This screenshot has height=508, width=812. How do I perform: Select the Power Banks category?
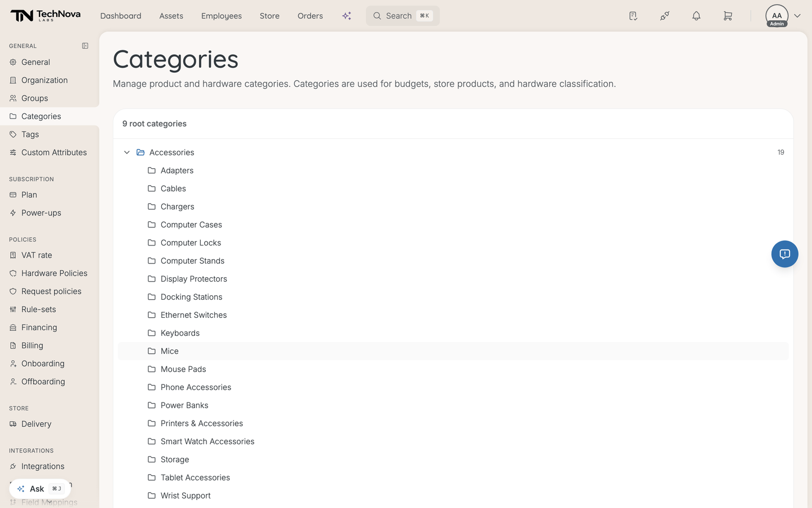[453, 405]
